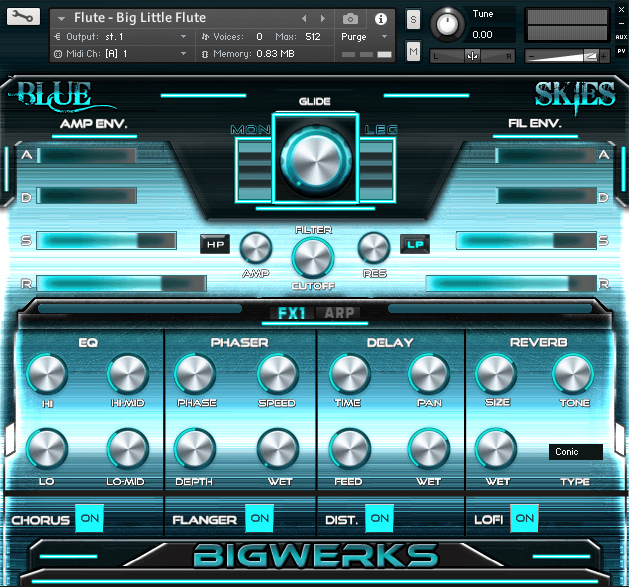Click the Max voices value 512
Viewport: 629px width, 587px height.
[x=313, y=37]
